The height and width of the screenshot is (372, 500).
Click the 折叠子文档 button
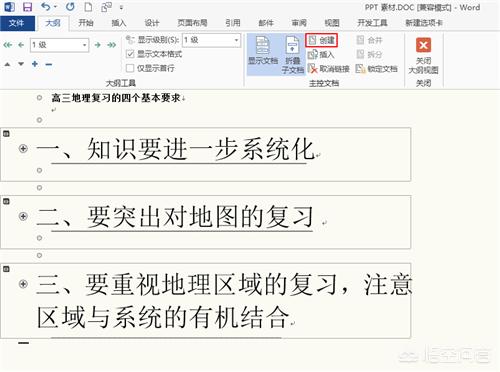[x=293, y=54]
